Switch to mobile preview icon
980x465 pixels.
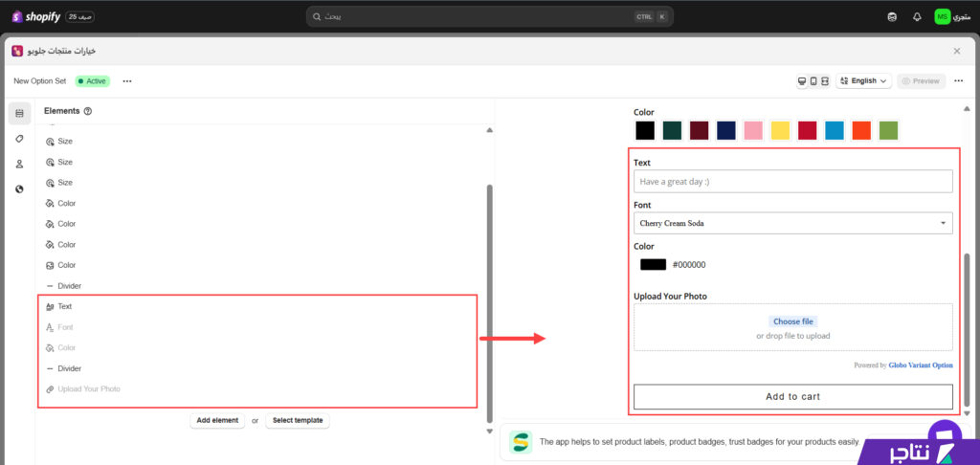point(813,81)
